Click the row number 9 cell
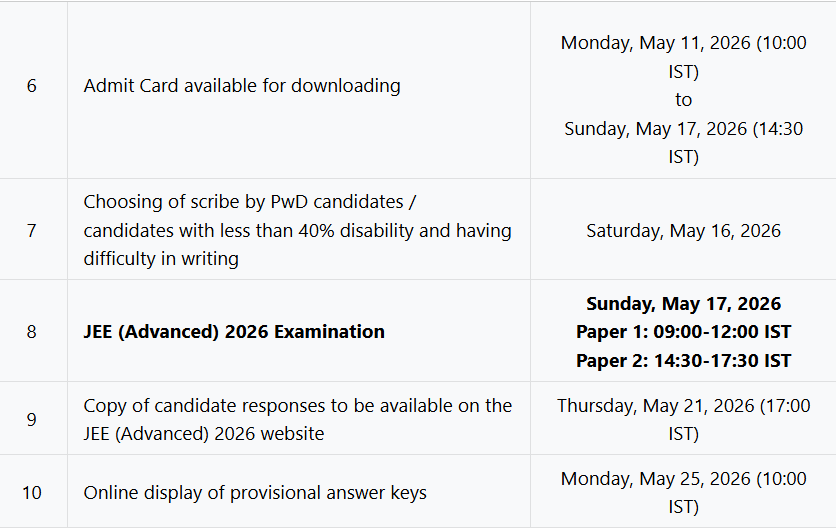 (32, 420)
